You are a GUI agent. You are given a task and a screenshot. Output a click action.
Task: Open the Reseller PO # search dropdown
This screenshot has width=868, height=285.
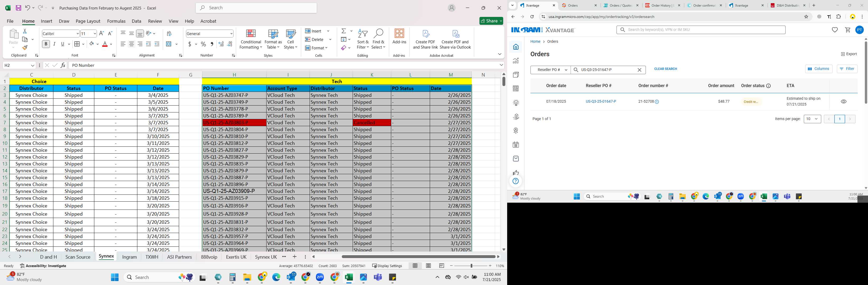(x=550, y=70)
